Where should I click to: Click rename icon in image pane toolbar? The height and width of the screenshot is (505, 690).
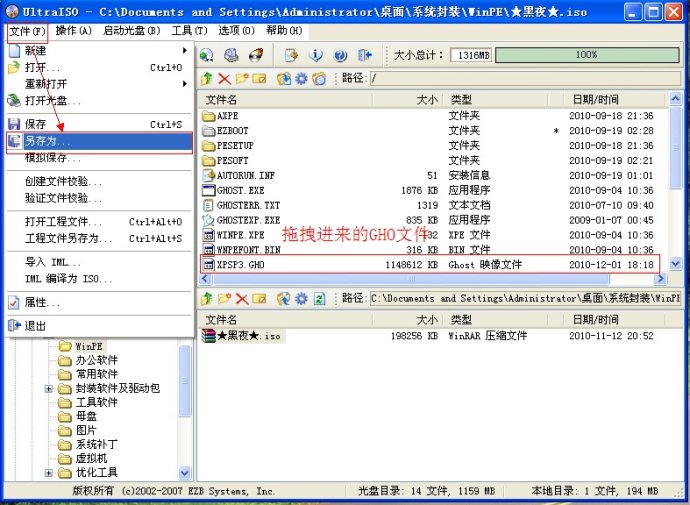[x=260, y=79]
